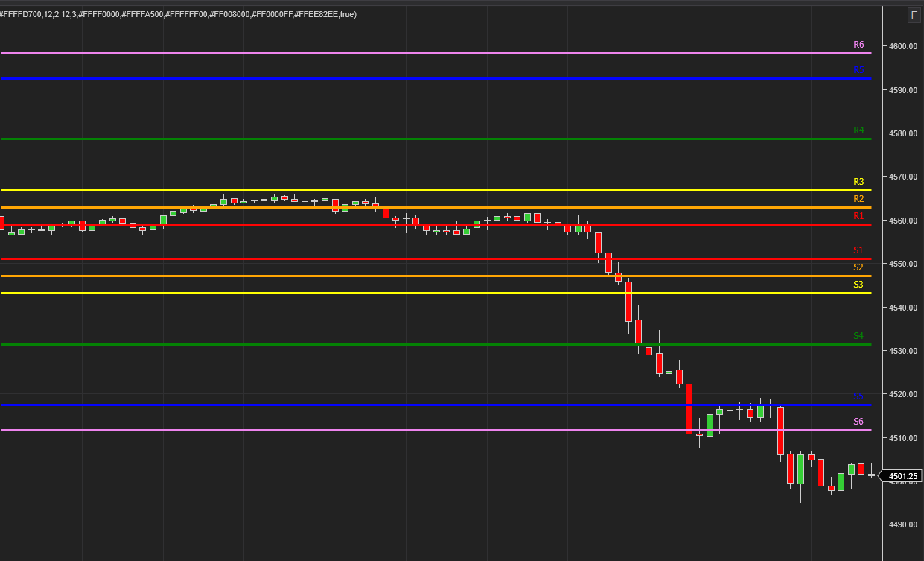Select the indicator parameter text starting with #FFFD700
Viewport: 924px width, 561px height.
click(x=179, y=14)
